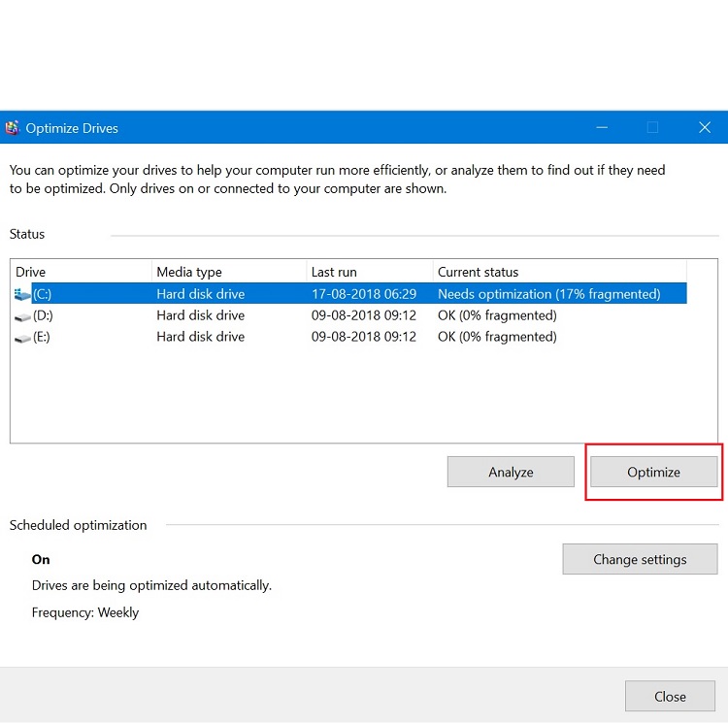Select the E: drive icon

pyautogui.click(x=22, y=339)
